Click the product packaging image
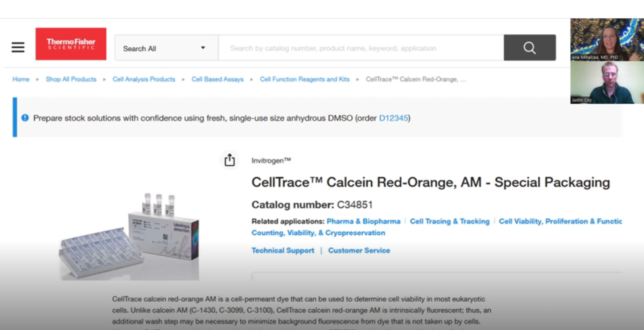Image resolution: width=644 pixels, height=330 pixels. tap(129, 236)
